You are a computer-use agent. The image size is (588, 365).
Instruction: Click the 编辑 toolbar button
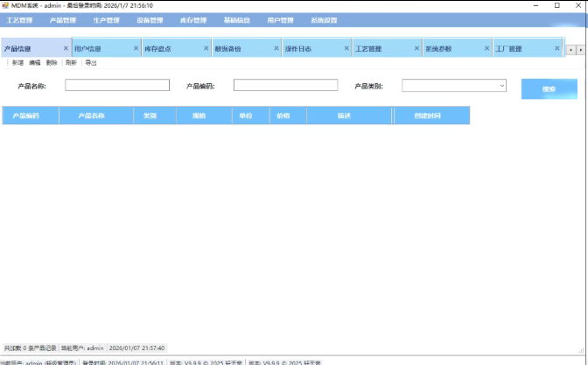click(34, 63)
